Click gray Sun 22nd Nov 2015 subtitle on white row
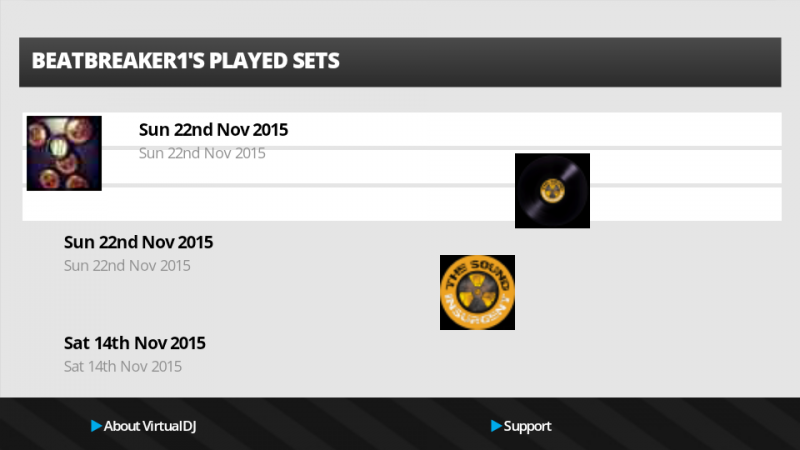 [202, 153]
